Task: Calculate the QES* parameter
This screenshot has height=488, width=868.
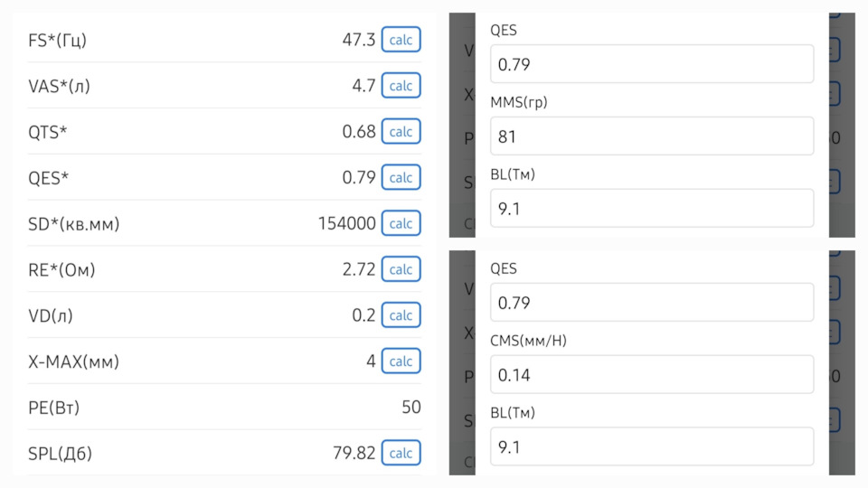Action: [x=401, y=178]
